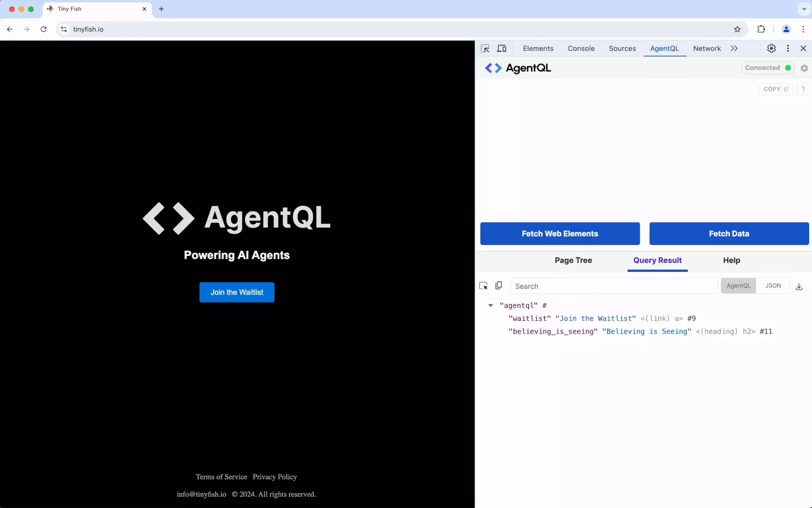The image size is (812, 508).
Task: Toggle the device emulation icon
Action: click(502, 48)
